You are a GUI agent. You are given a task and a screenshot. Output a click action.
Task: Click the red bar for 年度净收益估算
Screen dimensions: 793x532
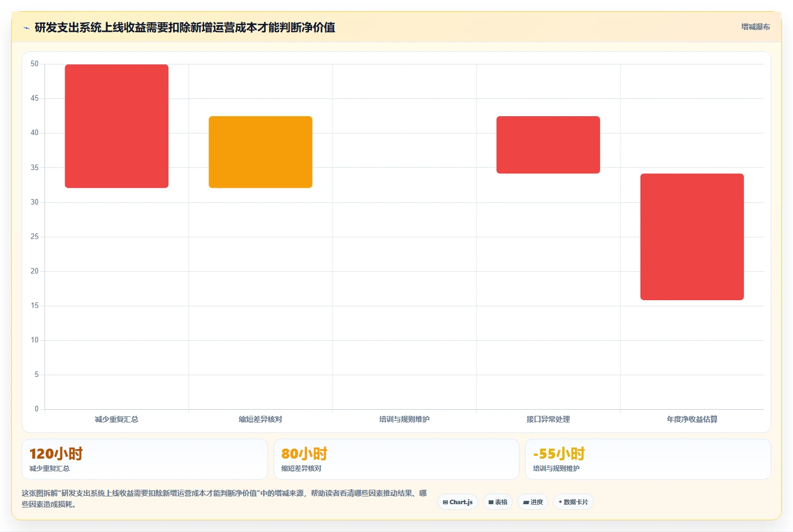coord(692,237)
